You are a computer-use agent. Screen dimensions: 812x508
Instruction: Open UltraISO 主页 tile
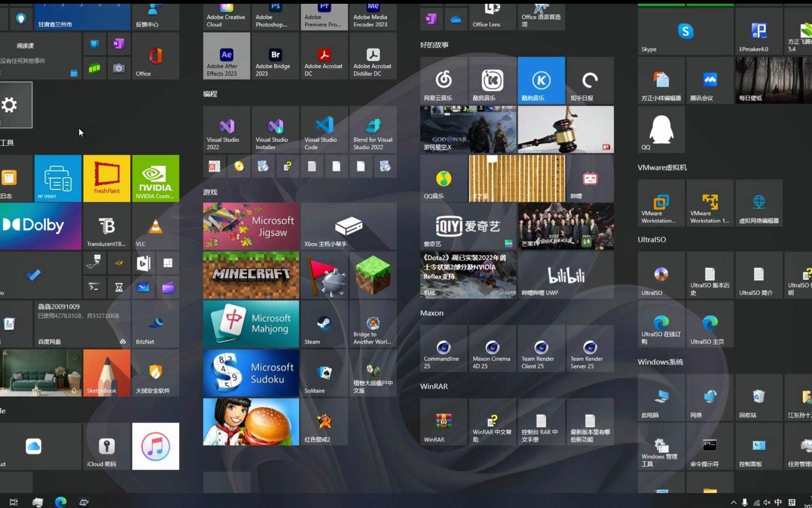click(x=710, y=324)
